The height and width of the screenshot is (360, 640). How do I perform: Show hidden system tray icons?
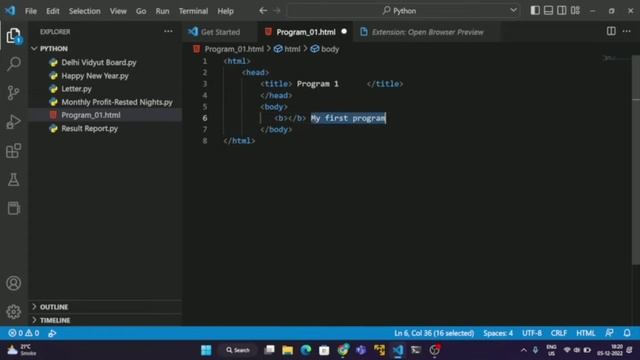[524, 350]
